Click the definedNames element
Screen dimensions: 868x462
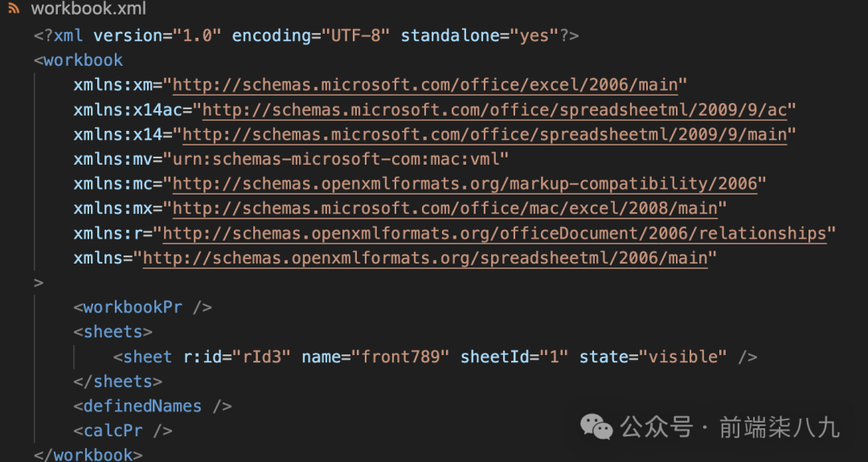click(142, 406)
